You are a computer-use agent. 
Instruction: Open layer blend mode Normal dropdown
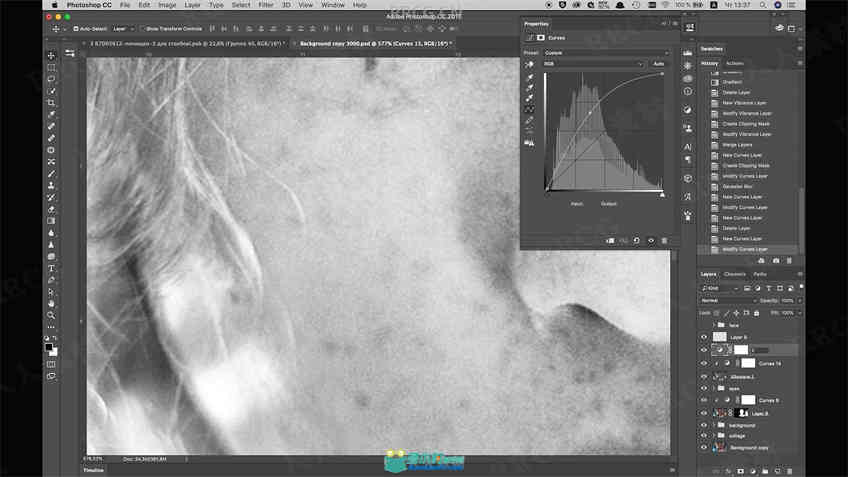(727, 301)
